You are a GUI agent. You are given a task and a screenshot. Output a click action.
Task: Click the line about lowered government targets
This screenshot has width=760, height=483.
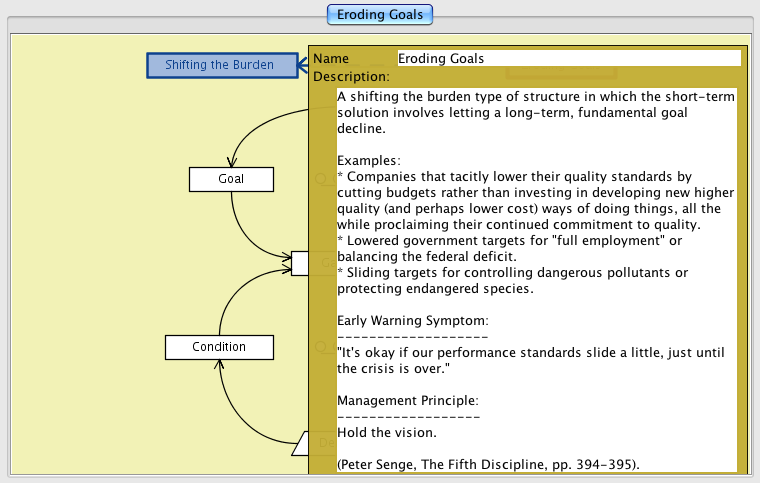[510, 240]
